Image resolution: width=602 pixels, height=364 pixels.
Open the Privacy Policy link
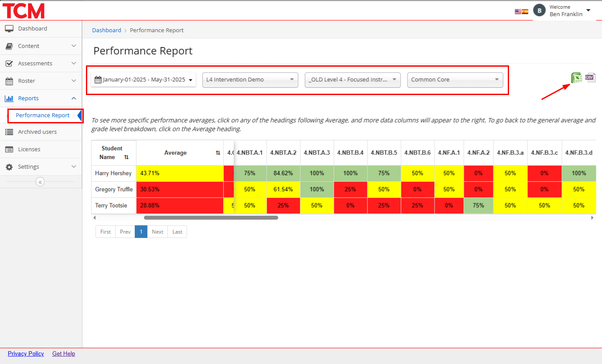point(26,354)
